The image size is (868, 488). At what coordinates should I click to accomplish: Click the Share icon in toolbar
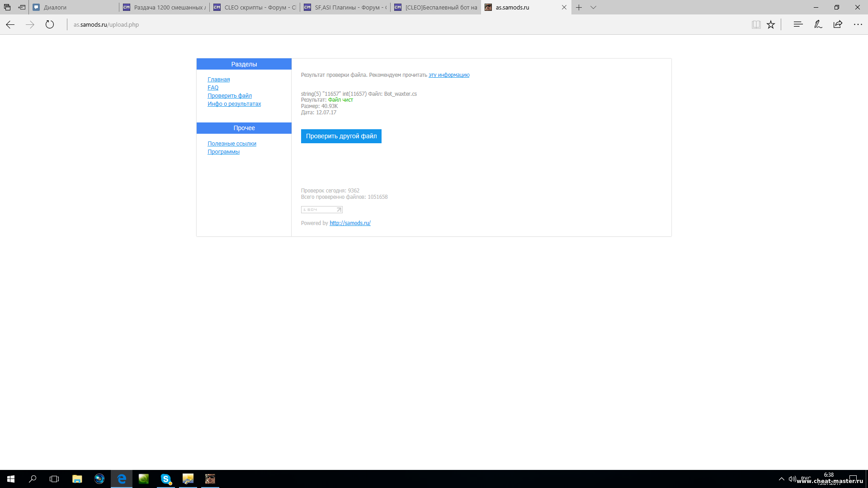coord(838,25)
